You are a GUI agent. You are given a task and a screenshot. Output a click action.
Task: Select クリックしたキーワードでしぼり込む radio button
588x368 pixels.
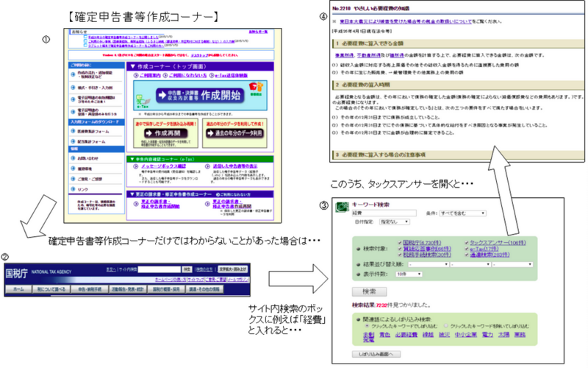click(367, 326)
